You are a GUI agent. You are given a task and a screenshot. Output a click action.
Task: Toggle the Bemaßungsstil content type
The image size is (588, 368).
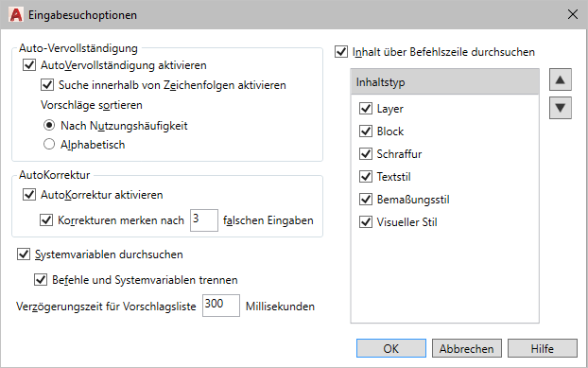366,200
